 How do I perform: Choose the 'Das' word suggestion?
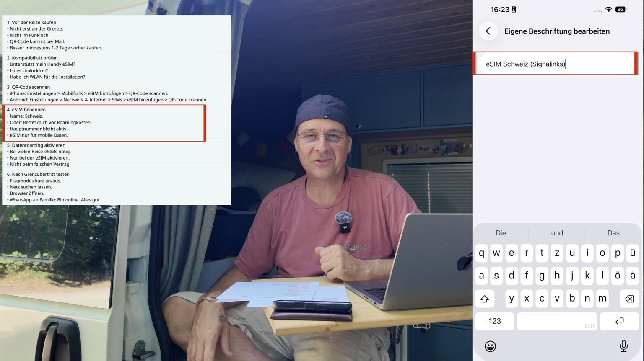coord(613,233)
